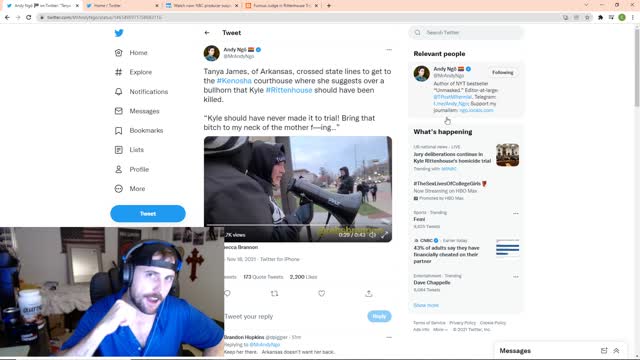Open options for the Dave Chappelle trend

tap(516, 277)
